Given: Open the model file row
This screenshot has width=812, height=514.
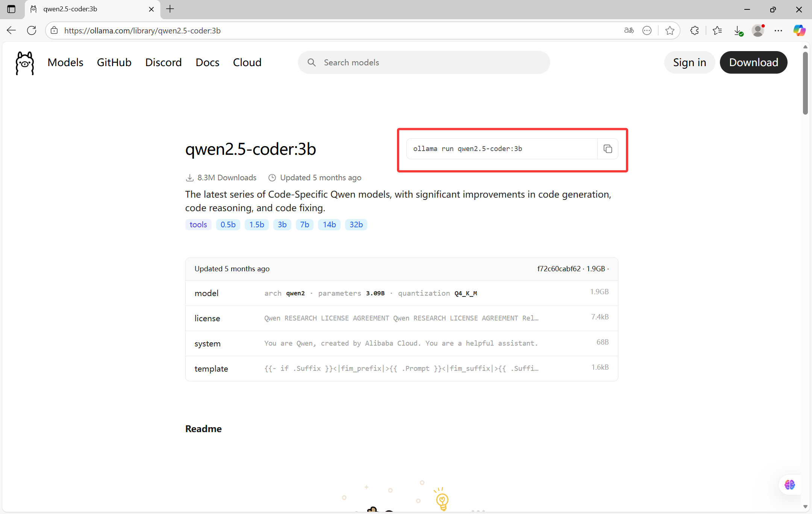Looking at the screenshot, I should (402, 293).
